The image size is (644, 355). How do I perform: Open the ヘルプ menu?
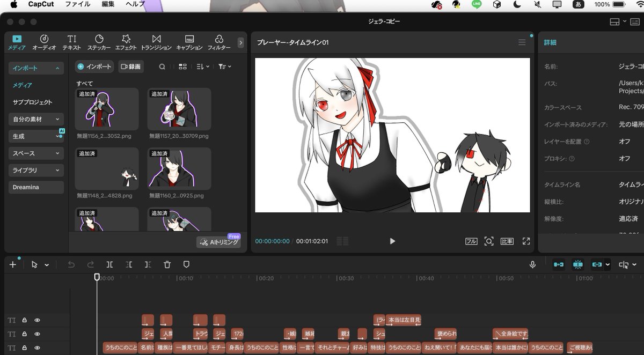[x=135, y=4]
